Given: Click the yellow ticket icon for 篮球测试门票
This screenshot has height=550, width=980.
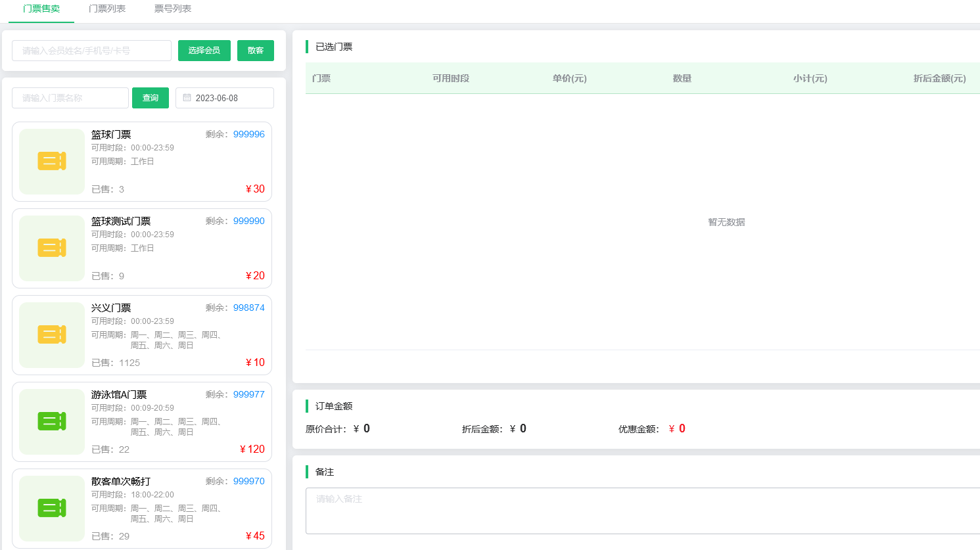Looking at the screenshot, I should (x=52, y=248).
